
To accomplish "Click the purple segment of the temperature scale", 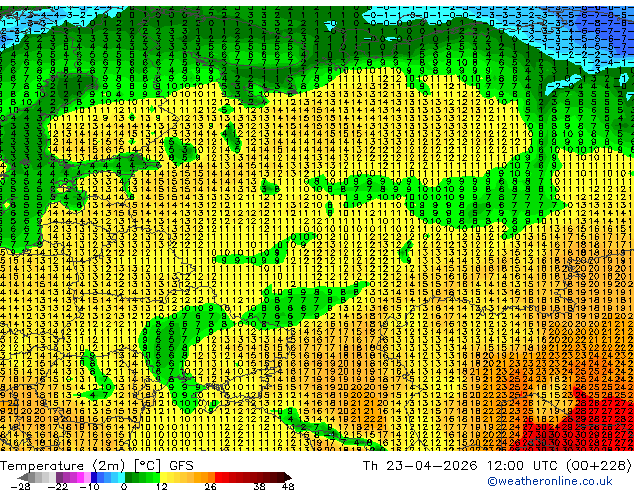I will coord(73,477).
